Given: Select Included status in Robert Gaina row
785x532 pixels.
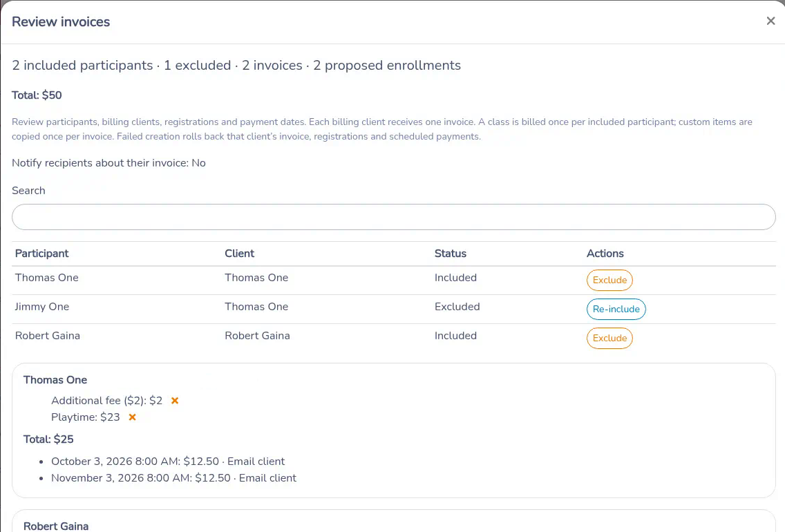Looking at the screenshot, I should pos(455,336).
